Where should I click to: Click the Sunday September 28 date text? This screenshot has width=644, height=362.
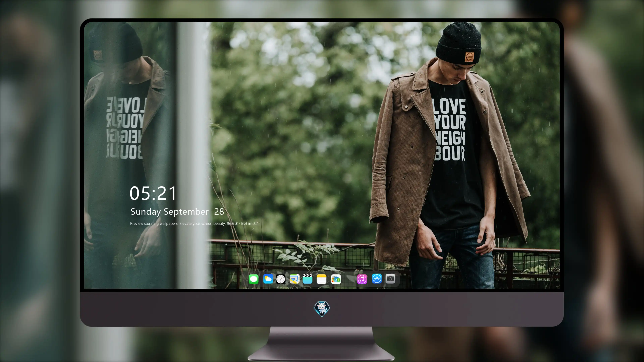tap(177, 212)
